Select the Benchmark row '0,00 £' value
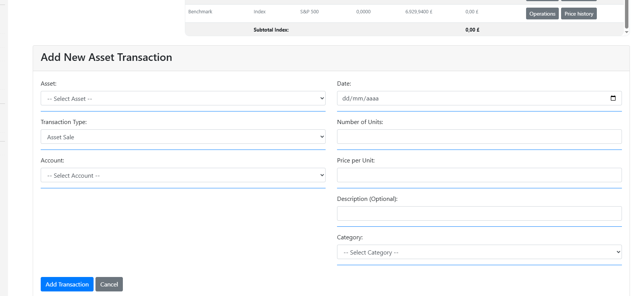 (x=472, y=12)
